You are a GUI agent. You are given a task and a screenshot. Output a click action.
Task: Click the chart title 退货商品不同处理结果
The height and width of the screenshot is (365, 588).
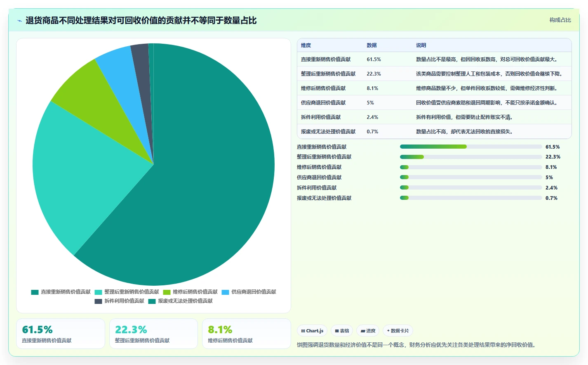pos(141,21)
